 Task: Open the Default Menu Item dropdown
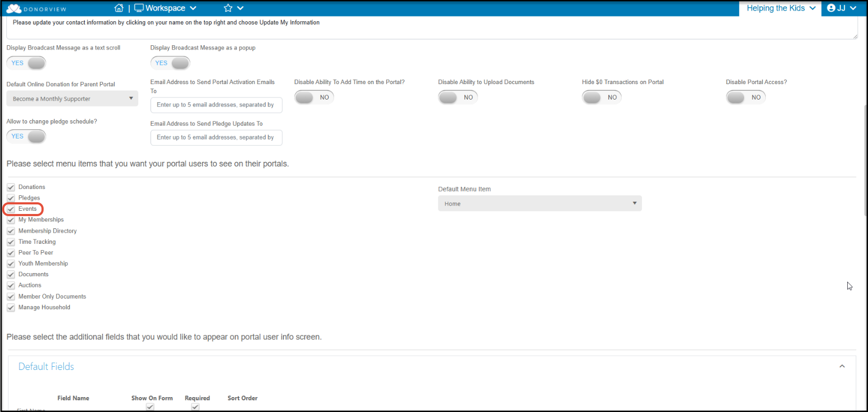pyautogui.click(x=540, y=203)
